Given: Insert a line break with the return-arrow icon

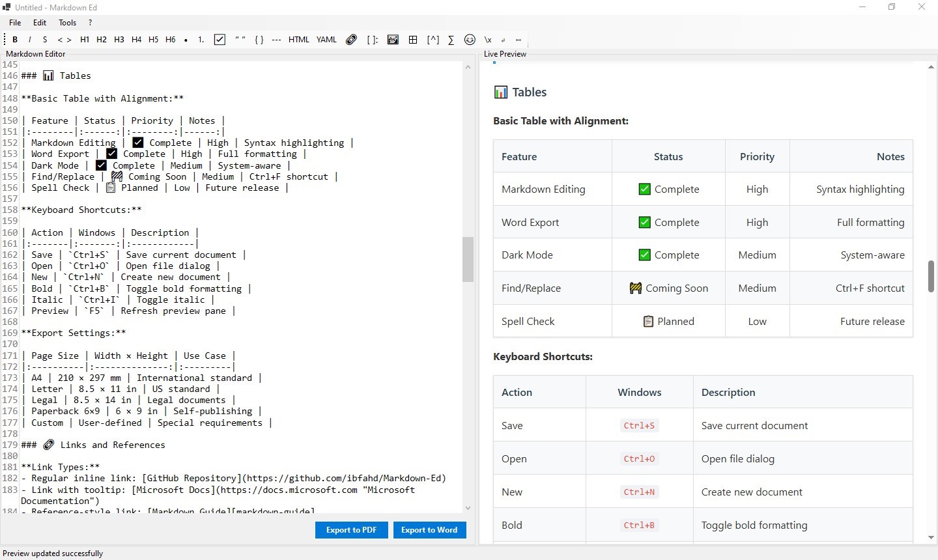Looking at the screenshot, I should pyautogui.click(x=504, y=40).
